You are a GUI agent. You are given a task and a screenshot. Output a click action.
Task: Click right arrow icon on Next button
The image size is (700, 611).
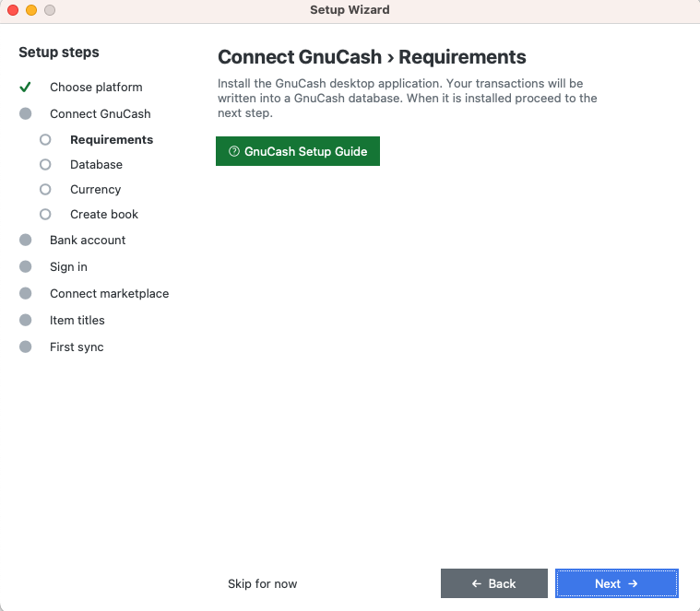click(x=633, y=583)
